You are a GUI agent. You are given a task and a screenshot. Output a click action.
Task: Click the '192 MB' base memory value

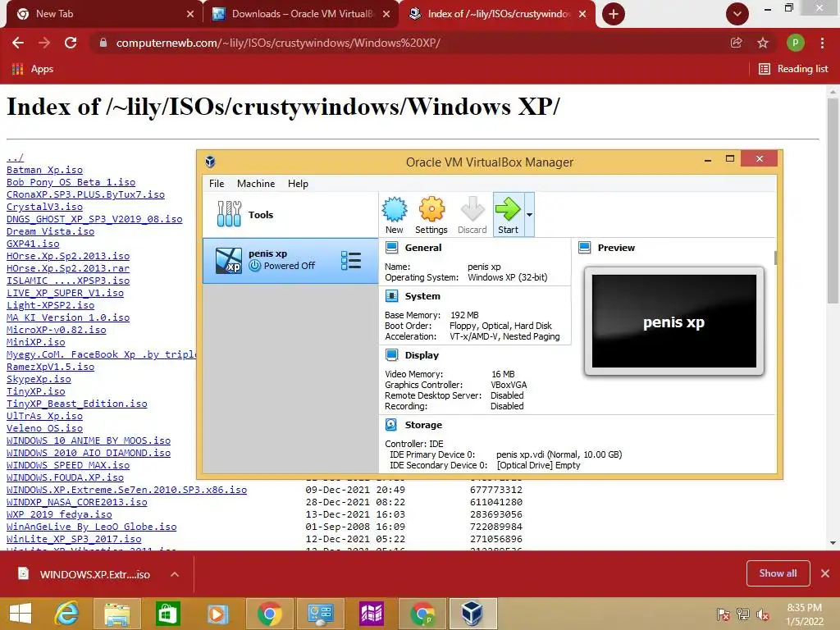464,315
